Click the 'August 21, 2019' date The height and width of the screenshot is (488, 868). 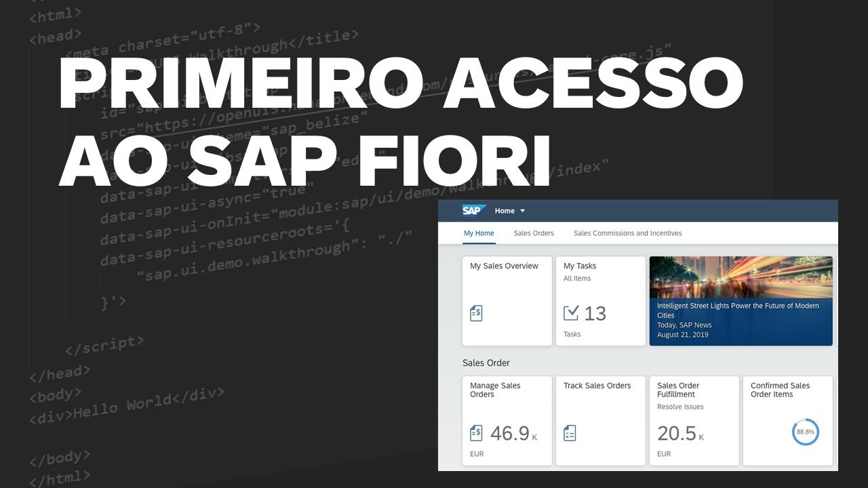coord(684,335)
